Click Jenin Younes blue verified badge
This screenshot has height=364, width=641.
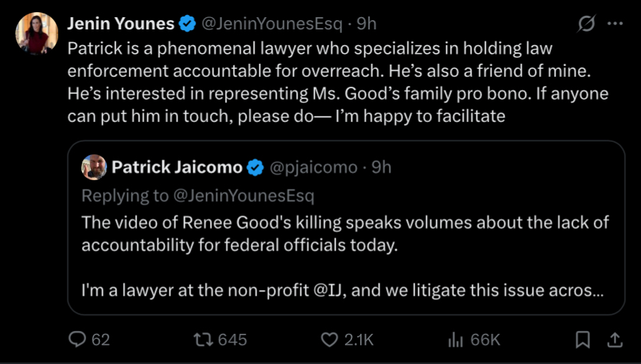(x=187, y=24)
